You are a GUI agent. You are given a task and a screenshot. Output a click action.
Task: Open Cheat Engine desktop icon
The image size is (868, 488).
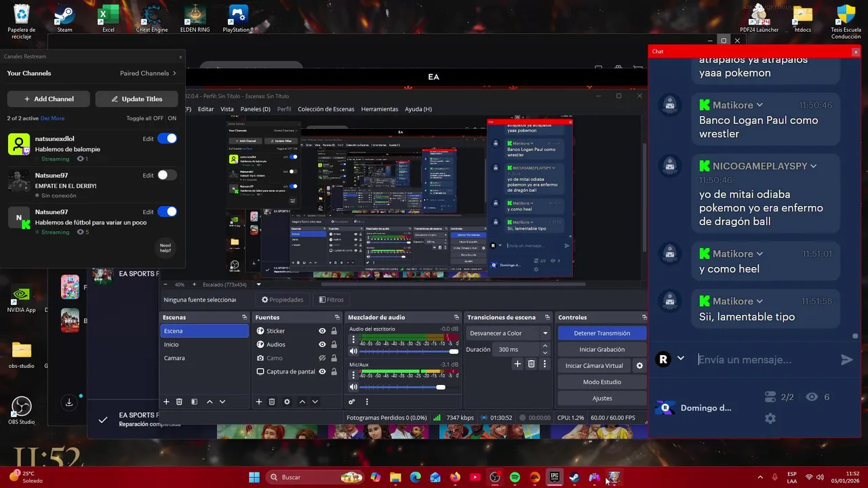152,18
